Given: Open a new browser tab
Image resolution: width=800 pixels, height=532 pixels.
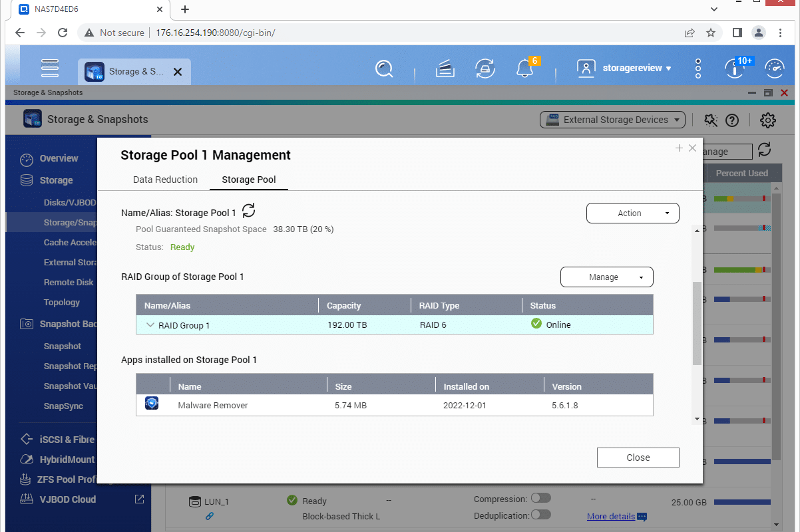Looking at the screenshot, I should coord(185,9).
